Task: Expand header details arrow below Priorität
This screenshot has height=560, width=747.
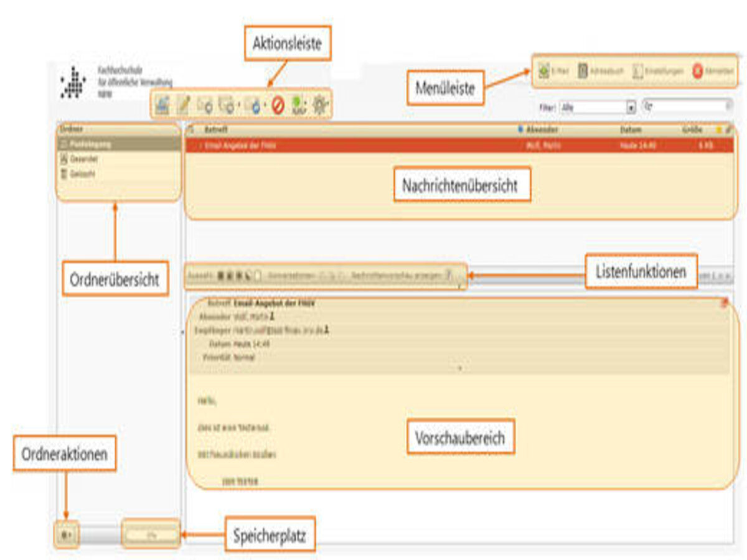Action: coord(460,368)
